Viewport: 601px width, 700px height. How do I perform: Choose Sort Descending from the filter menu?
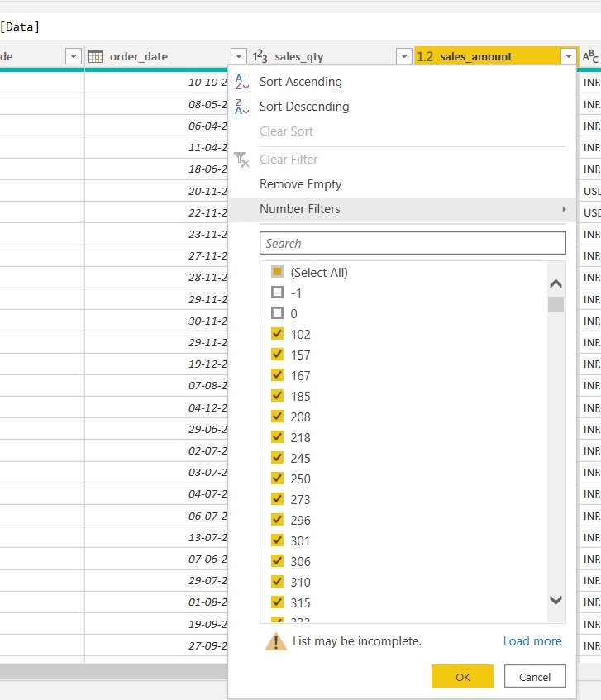(304, 107)
